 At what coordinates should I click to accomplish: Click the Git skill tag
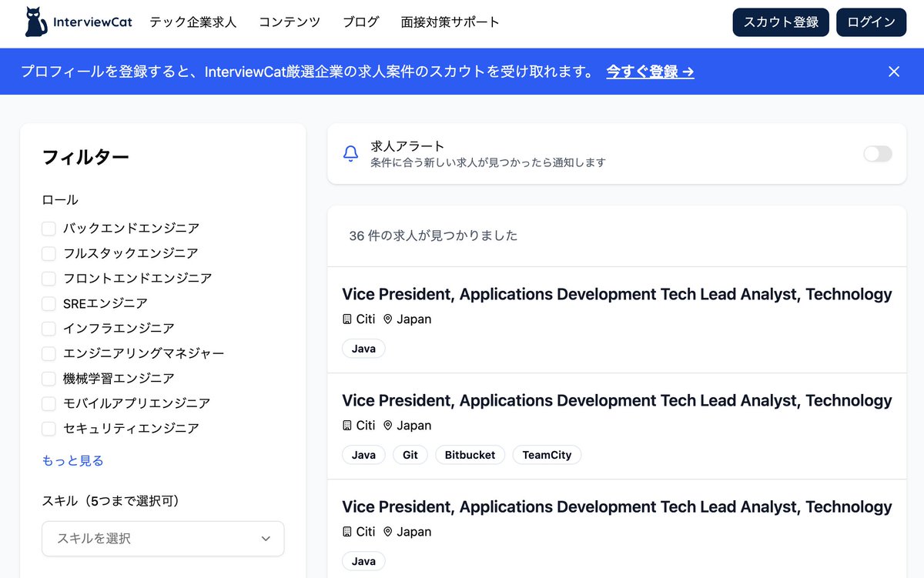[410, 455]
